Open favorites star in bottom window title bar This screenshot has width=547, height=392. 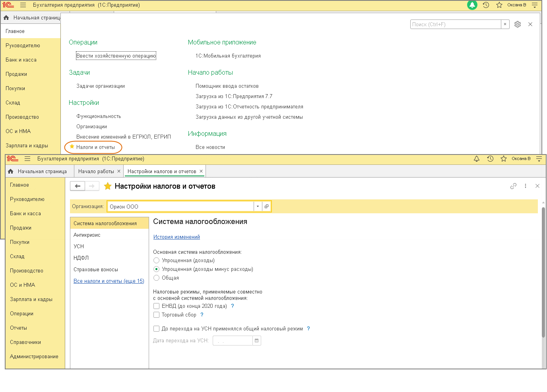pos(504,159)
